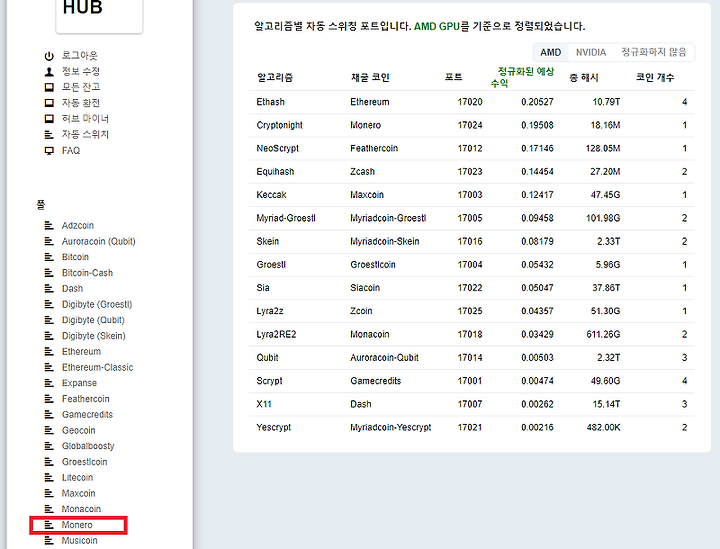Click the monitor icon beside FAQ
This screenshot has width=720, height=549.
click(49, 151)
